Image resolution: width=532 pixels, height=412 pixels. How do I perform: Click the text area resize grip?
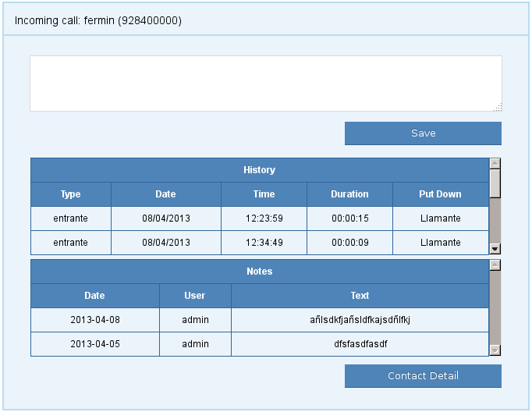coord(497,107)
